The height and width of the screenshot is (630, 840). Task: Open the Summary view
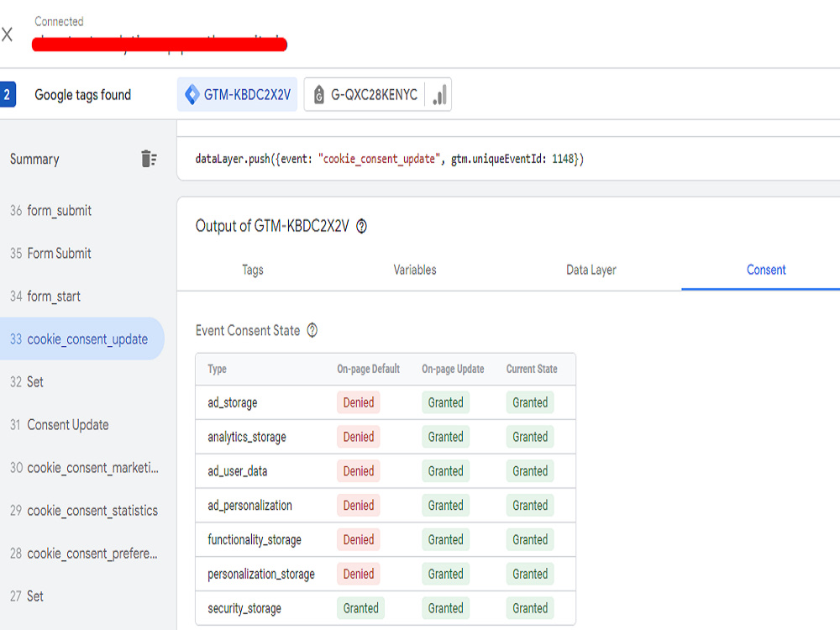pyautogui.click(x=34, y=159)
